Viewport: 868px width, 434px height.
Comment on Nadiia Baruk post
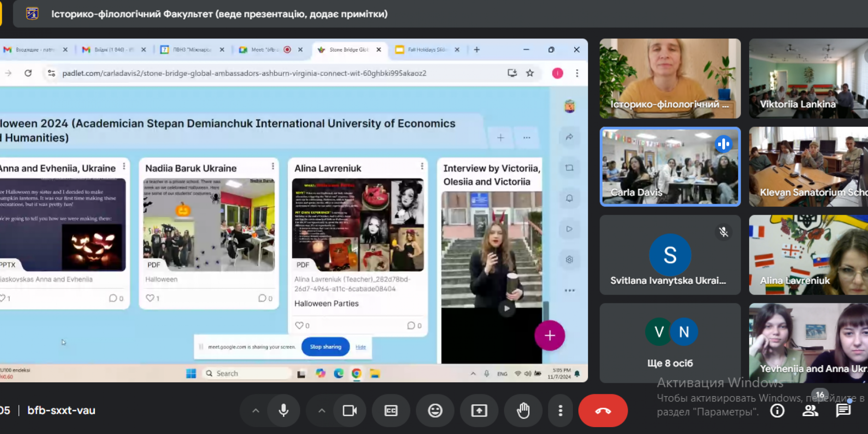262,298
